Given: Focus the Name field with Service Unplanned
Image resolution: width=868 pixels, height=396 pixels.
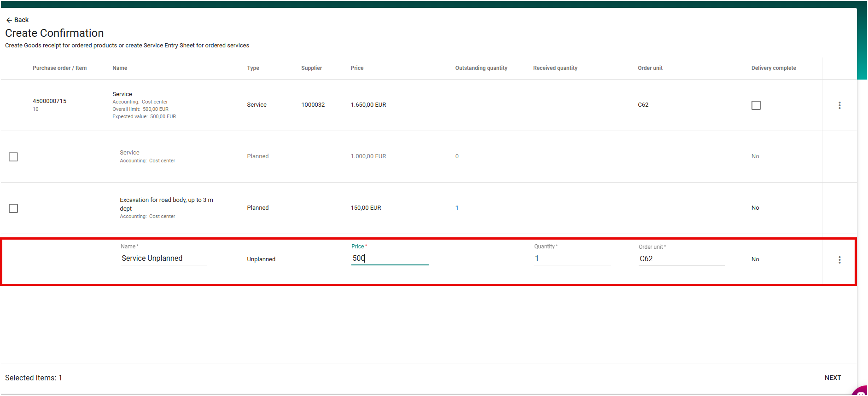Looking at the screenshot, I should 163,258.
